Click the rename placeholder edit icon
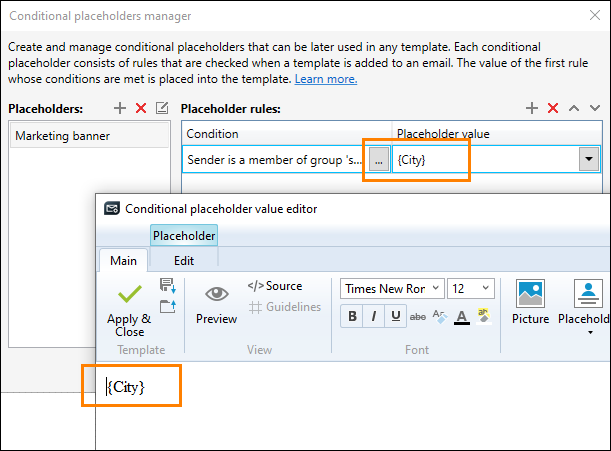 click(x=162, y=108)
